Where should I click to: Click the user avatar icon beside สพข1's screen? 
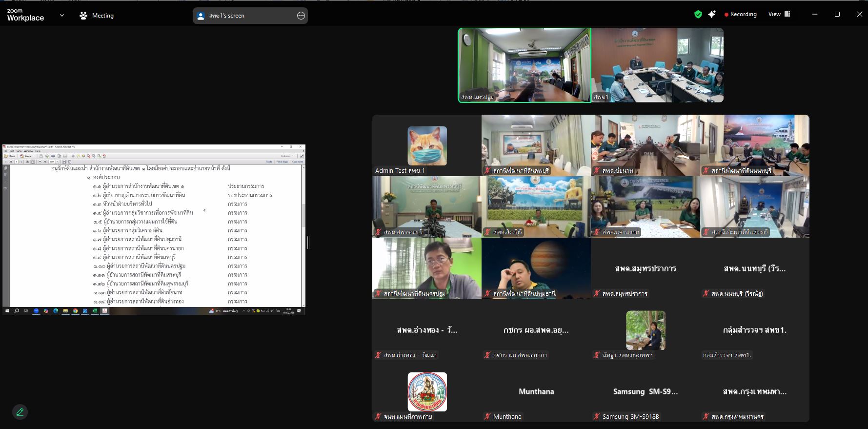201,16
